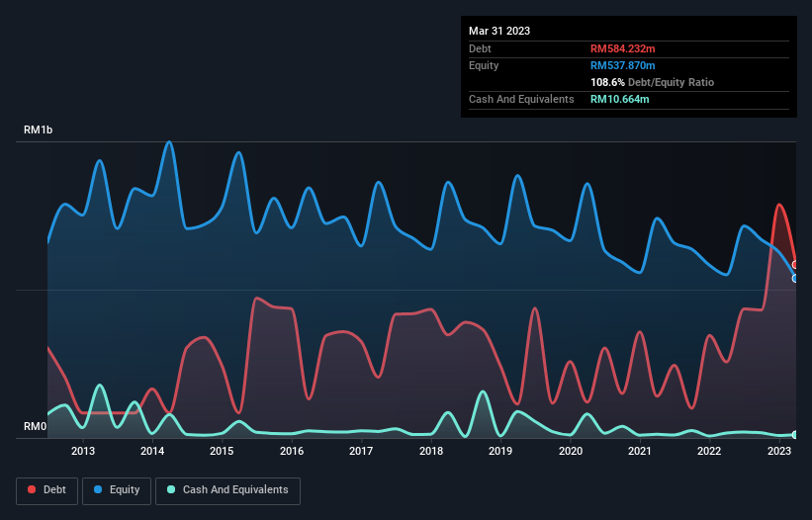Click the 2023 x-axis label
The height and width of the screenshot is (520, 812).
(778, 451)
